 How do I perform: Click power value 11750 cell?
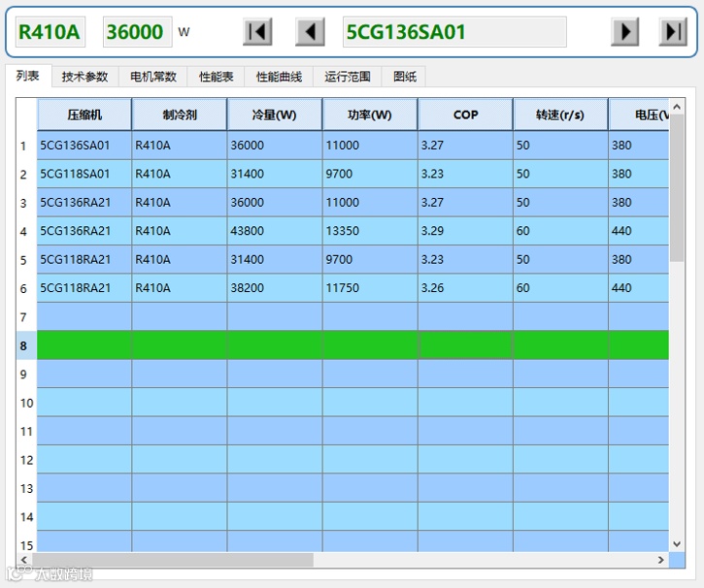tap(370, 287)
